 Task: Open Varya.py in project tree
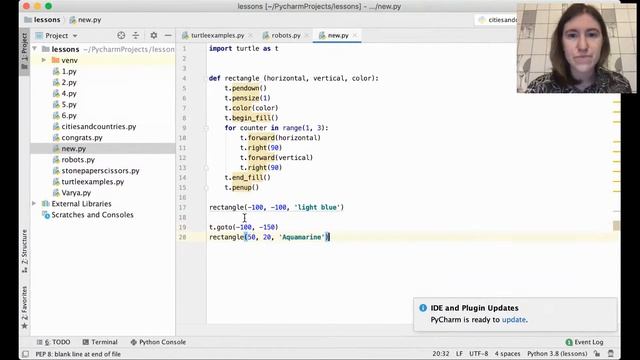(76, 193)
